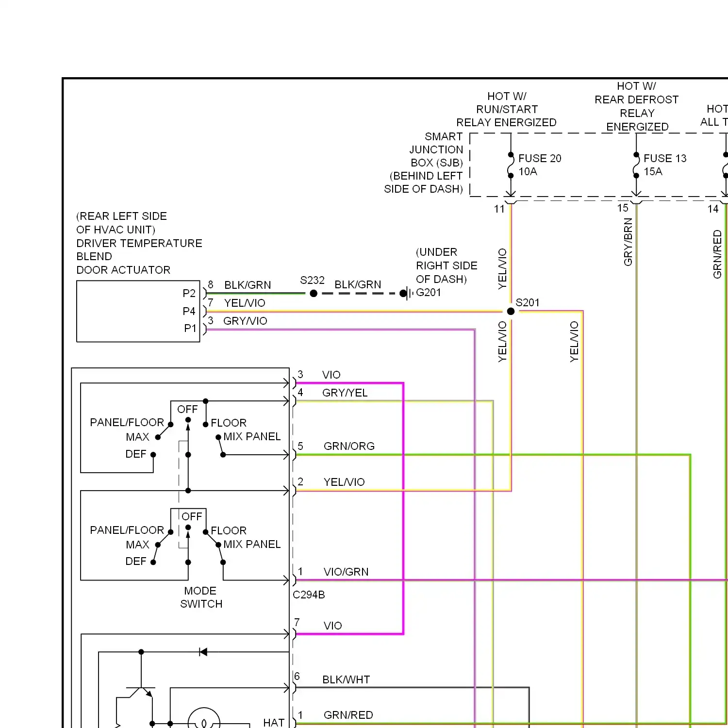This screenshot has height=728, width=728.
Task: Click the FUSE 20 10A label
Action: pos(540,165)
